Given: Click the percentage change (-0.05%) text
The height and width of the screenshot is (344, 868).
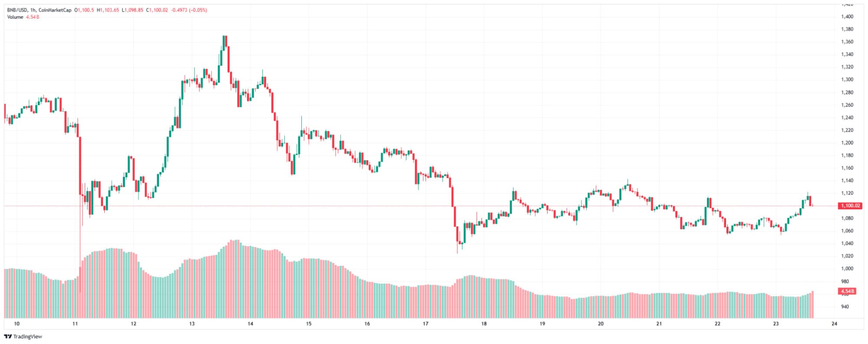Looking at the screenshot, I should 198,10.
